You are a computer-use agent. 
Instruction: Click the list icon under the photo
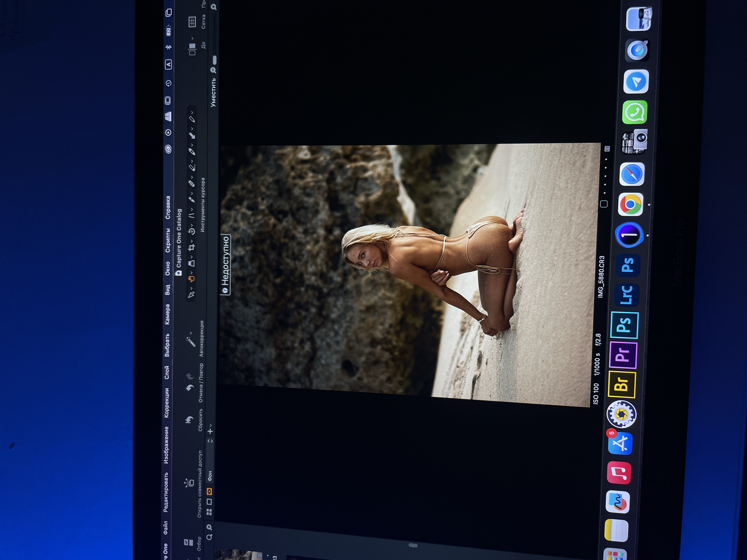607,149
